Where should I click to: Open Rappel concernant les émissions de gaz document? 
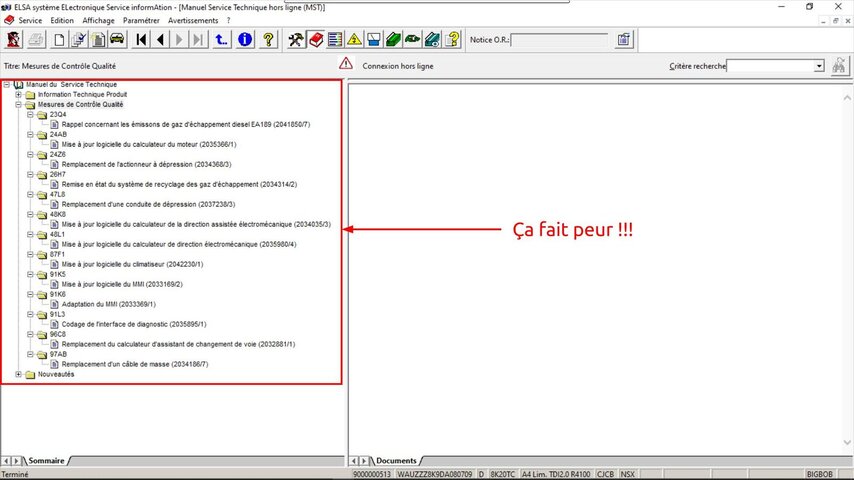coord(186,125)
